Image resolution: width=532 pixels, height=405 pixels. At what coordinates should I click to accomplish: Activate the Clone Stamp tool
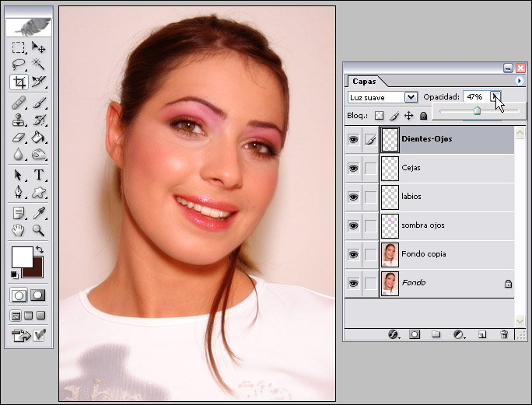19,120
